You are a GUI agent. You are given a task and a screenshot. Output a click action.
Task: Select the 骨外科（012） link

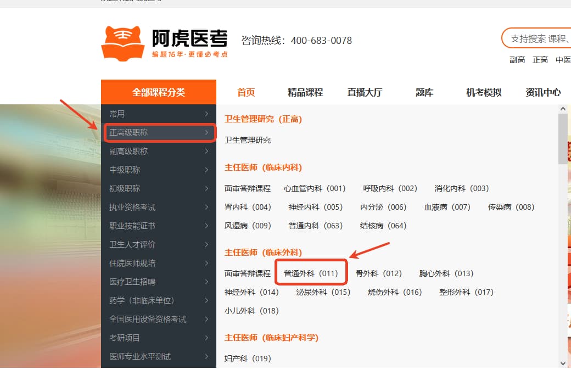378,273
